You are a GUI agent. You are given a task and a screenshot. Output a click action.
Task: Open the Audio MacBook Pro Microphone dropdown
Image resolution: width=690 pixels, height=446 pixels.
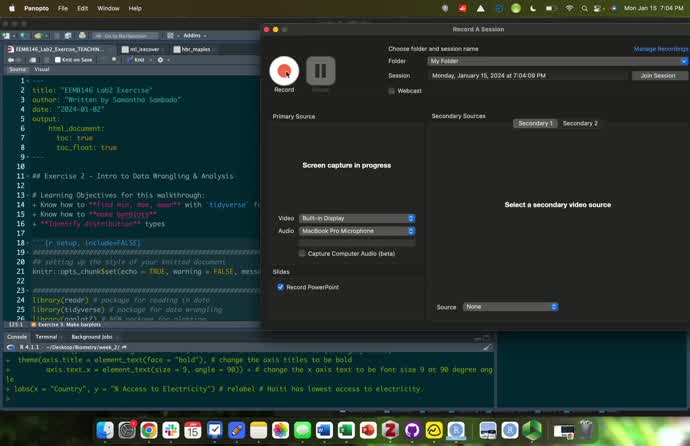pos(357,231)
